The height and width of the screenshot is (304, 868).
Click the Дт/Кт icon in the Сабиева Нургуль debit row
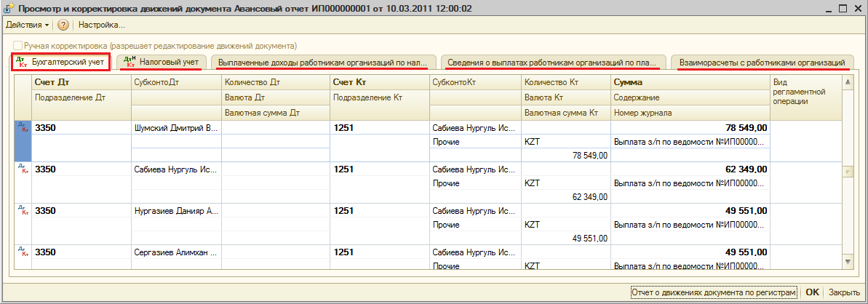point(23,169)
